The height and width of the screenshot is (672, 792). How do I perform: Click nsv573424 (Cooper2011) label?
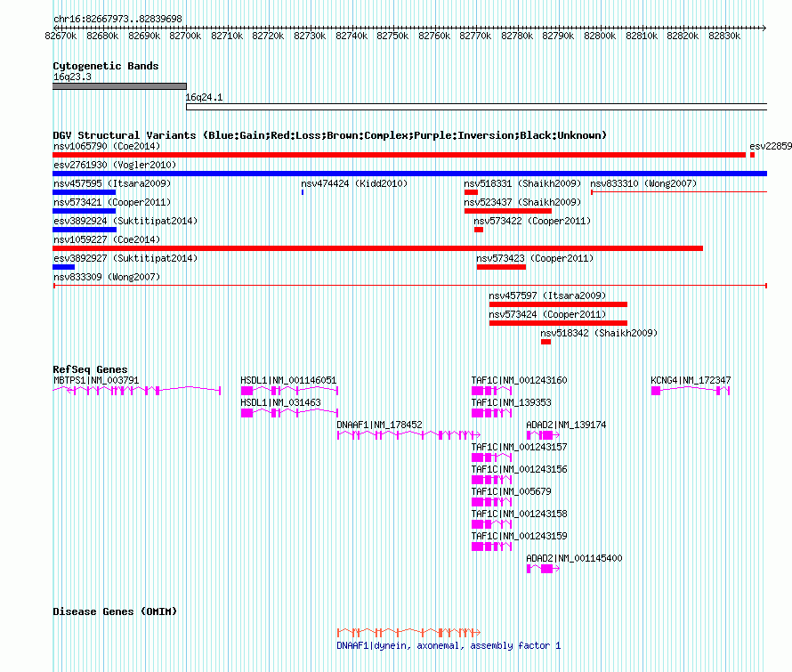coord(547,314)
